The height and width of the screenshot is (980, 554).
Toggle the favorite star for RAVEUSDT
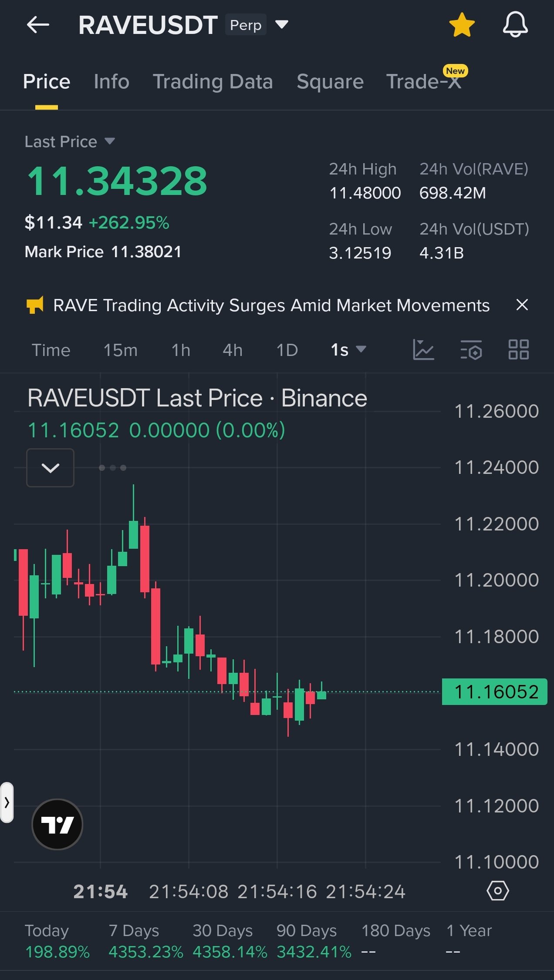pos(462,25)
